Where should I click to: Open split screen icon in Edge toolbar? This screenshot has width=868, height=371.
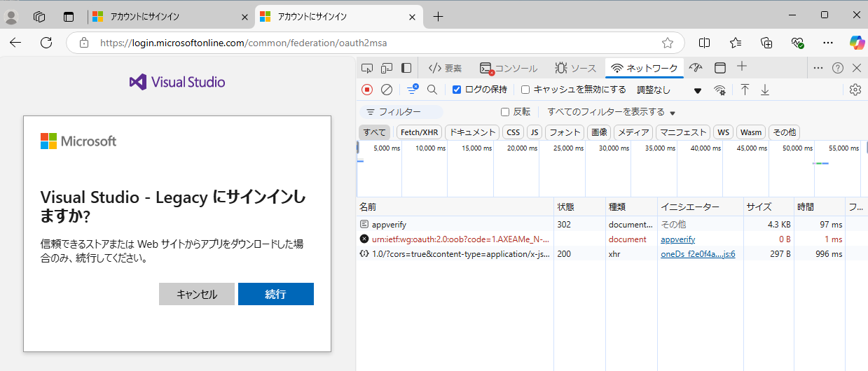[705, 43]
